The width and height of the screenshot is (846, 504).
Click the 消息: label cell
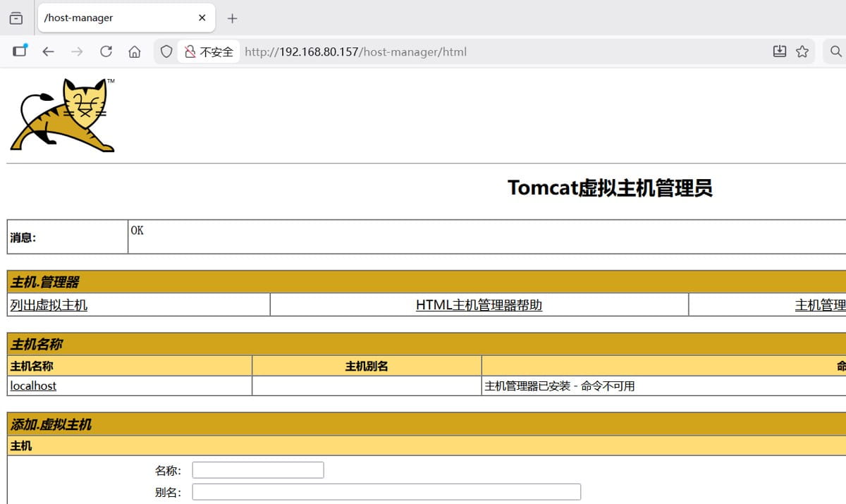(68, 237)
